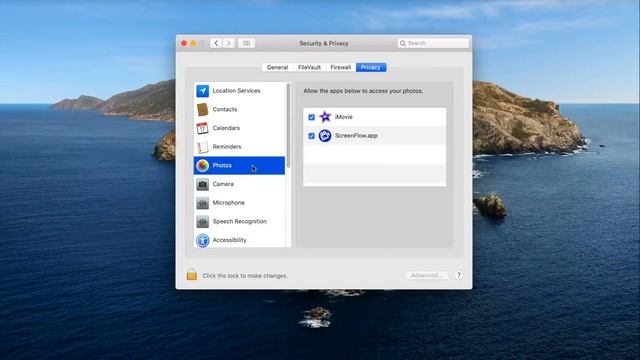Select the Microphone label
640x360 pixels.
229,203
